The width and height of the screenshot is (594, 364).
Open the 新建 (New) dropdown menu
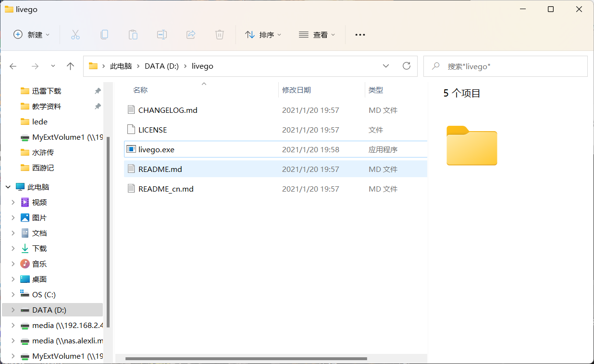click(x=32, y=35)
